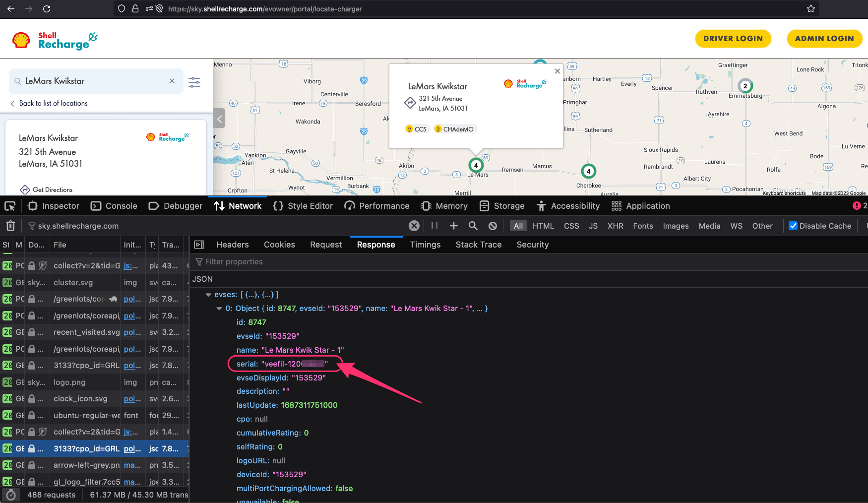Select the clock_icon.svg request row
868x503 pixels.
pyautogui.click(x=94, y=398)
